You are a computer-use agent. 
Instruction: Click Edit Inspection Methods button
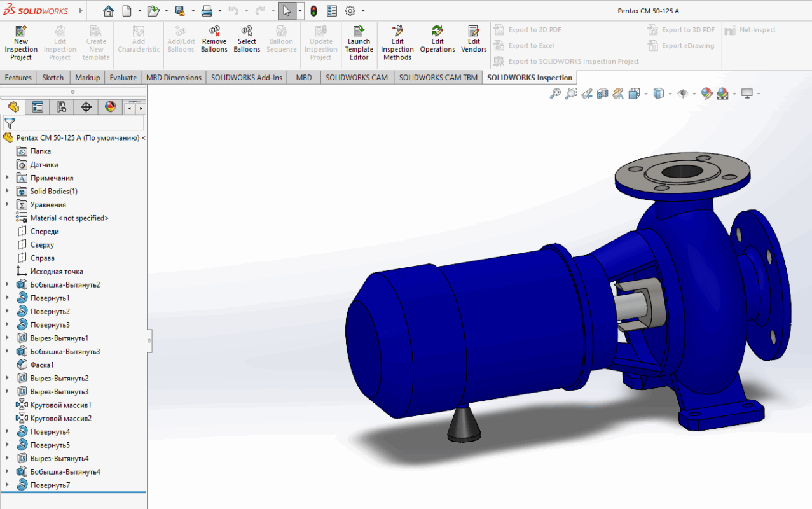(397, 43)
